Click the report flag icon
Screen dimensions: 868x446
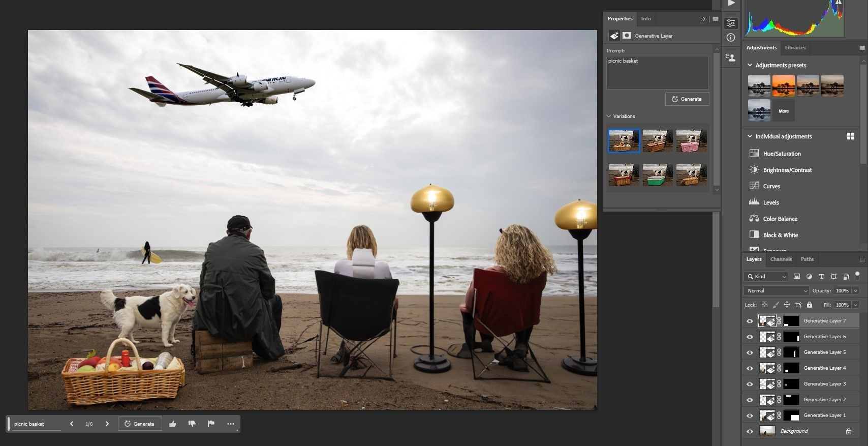coord(211,424)
